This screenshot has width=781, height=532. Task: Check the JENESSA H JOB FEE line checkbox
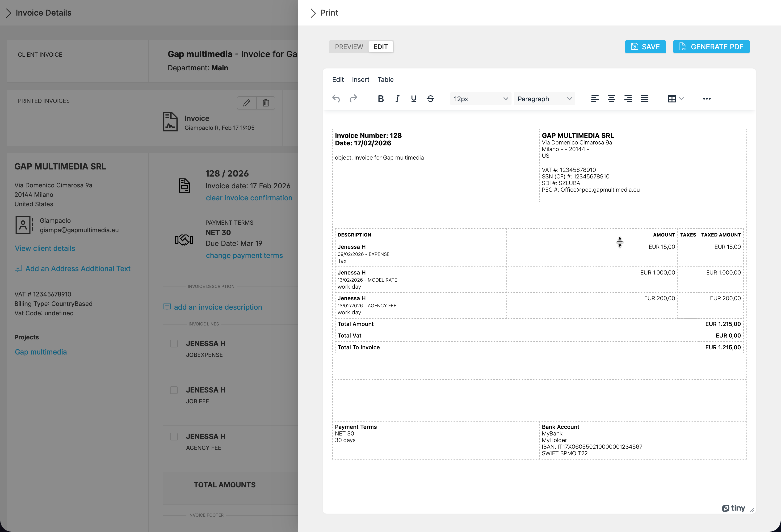(x=174, y=390)
